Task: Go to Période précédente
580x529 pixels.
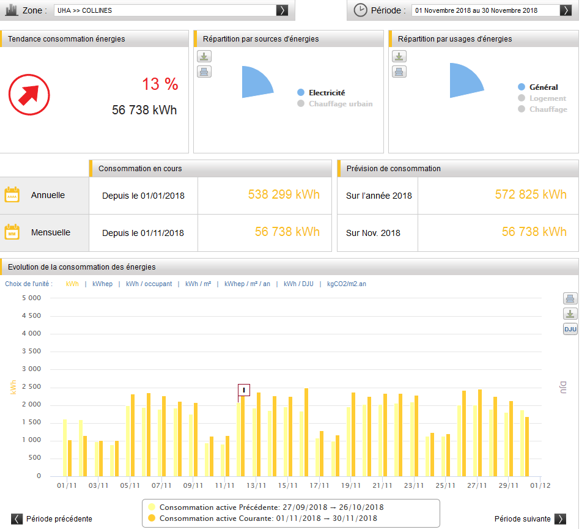Action: 52,519
